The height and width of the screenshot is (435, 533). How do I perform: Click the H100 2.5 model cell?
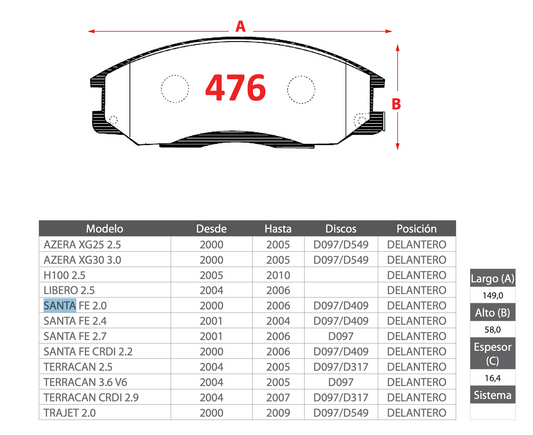105,275
